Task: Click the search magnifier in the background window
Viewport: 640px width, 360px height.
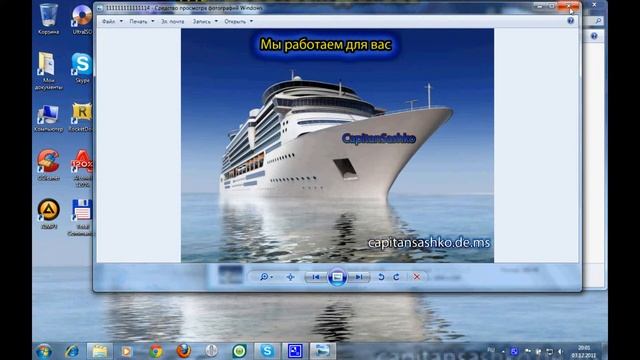Action: 598,21
